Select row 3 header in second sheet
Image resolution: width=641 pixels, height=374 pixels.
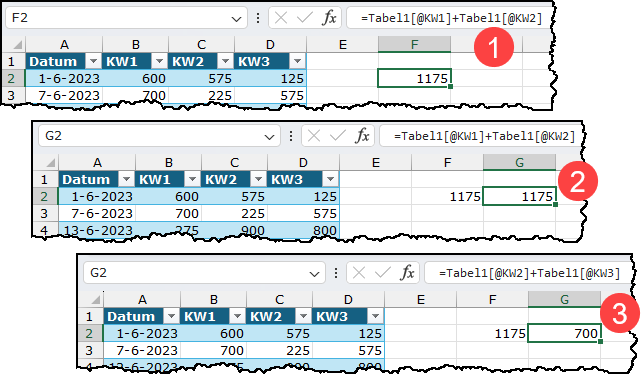(44, 213)
